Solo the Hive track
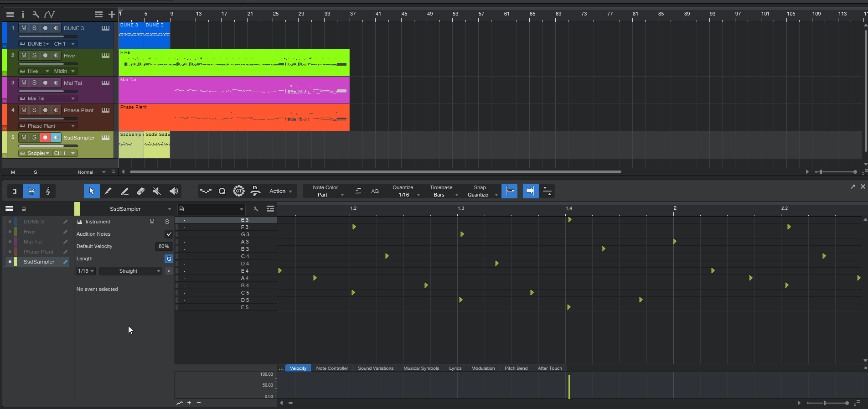 (x=34, y=56)
